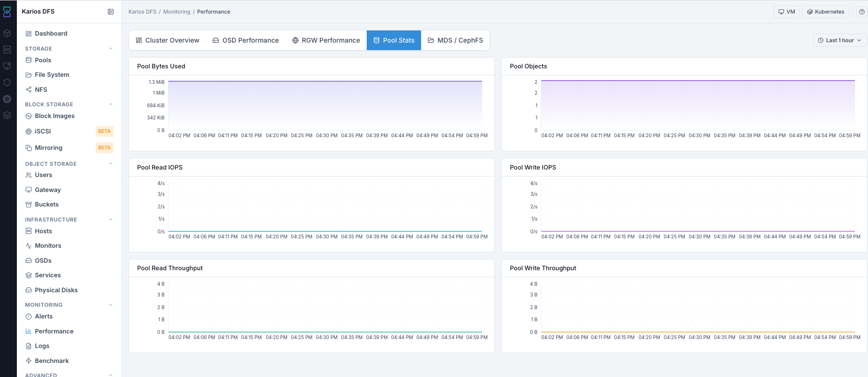Click the OSDs hard drive icon
This screenshot has width=868, height=377.
(x=29, y=260)
